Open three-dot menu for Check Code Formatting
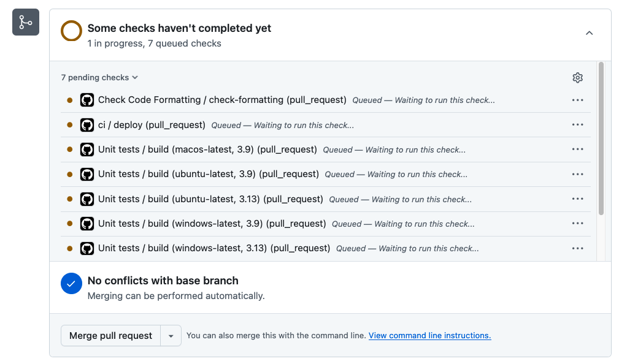 (x=577, y=100)
